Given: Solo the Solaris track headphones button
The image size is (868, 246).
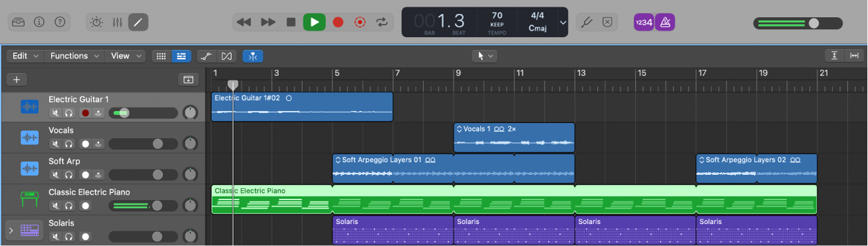Looking at the screenshot, I should pos(69,236).
